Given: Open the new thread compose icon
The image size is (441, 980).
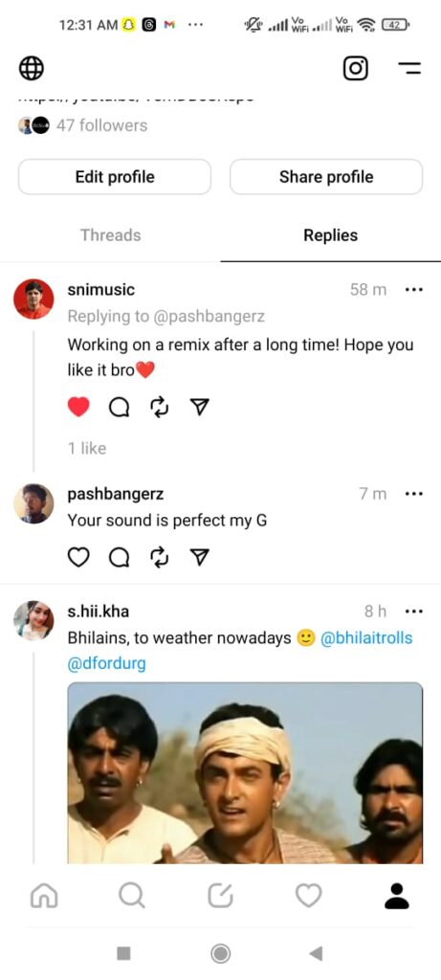Looking at the screenshot, I should pos(220,896).
